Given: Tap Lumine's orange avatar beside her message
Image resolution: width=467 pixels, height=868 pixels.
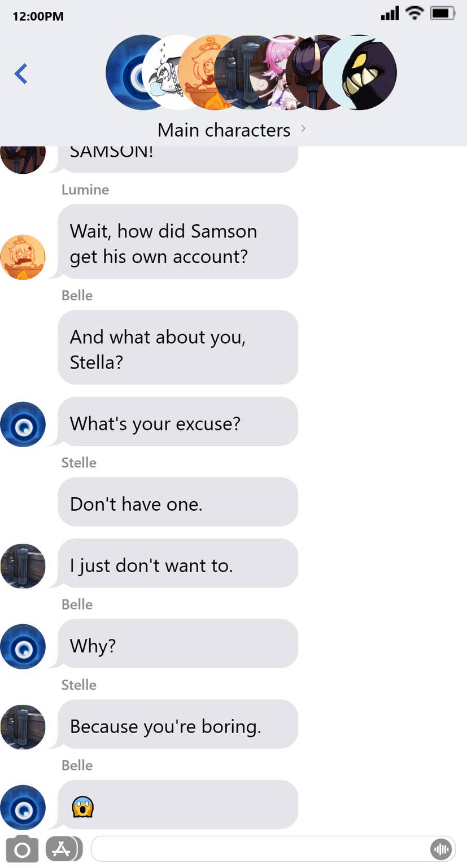Looking at the screenshot, I should coord(23,257).
